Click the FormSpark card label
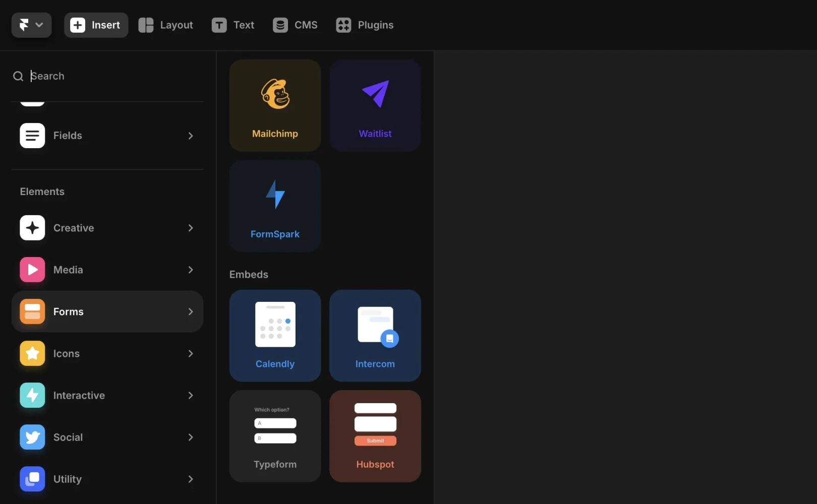 275,234
